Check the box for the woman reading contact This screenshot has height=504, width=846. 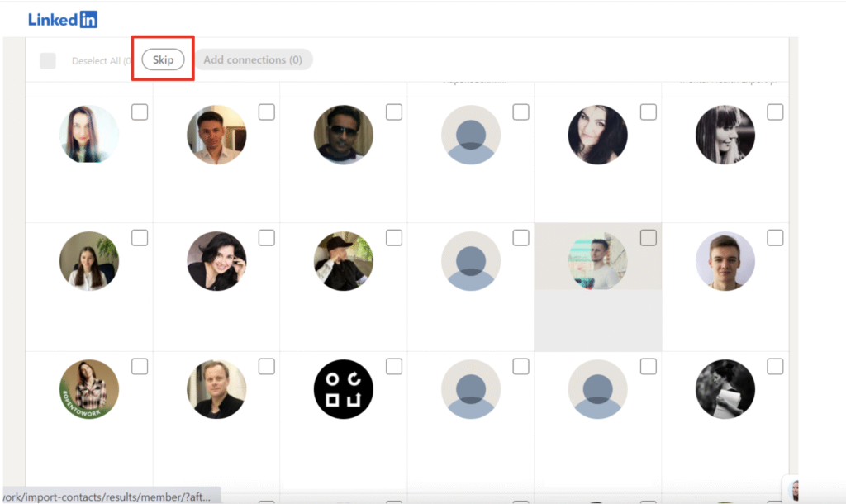tap(775, 366)
